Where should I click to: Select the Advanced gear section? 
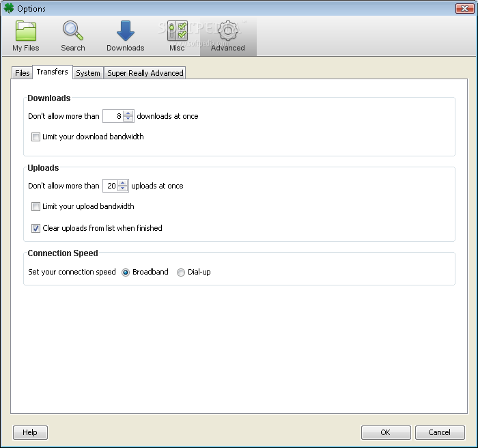[227, 36]
